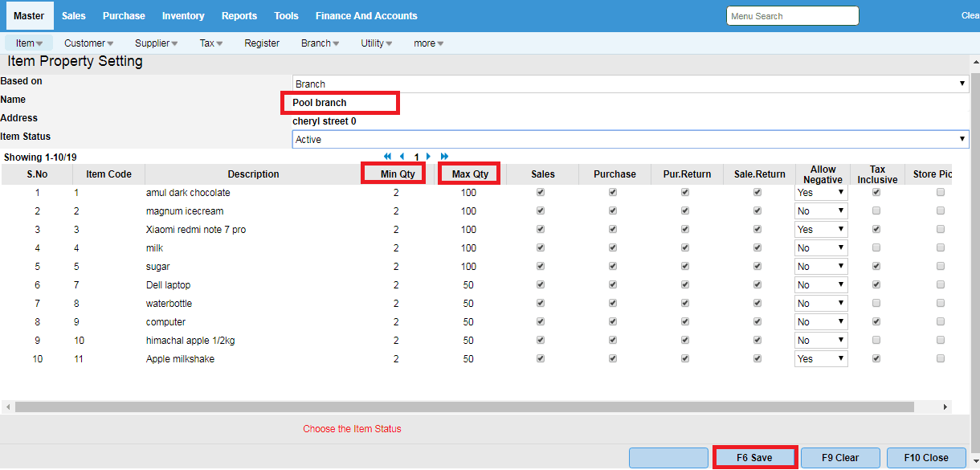The image size is (980, 470).
Task: Click the horizontal scrollbar's left arrow
Action: coord(7,407)
